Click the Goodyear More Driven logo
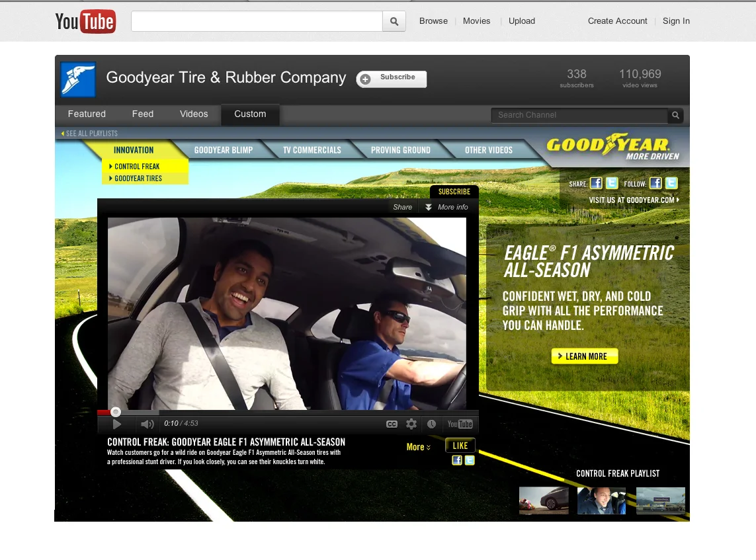Viewport: 756px width, 560px height. [x=613, y=147]
